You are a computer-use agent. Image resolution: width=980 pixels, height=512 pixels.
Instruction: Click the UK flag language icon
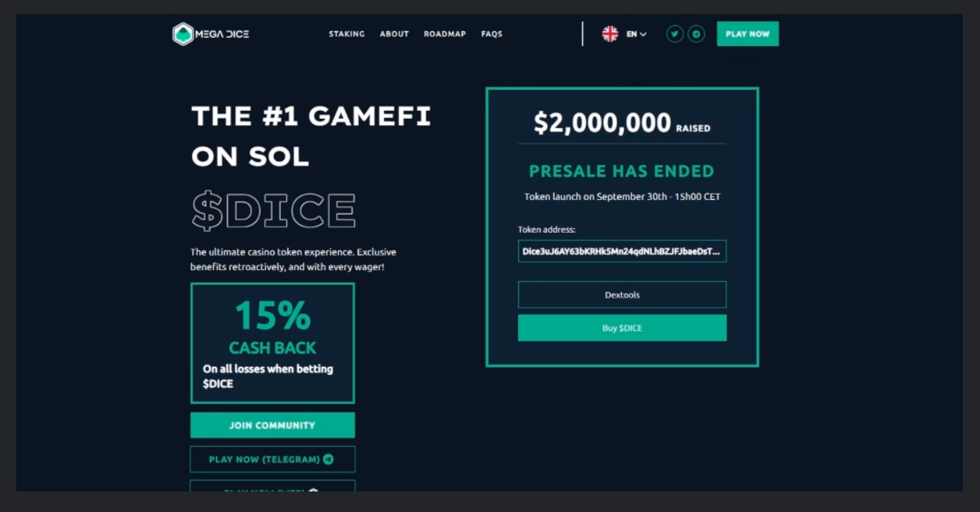coord(610,34)
